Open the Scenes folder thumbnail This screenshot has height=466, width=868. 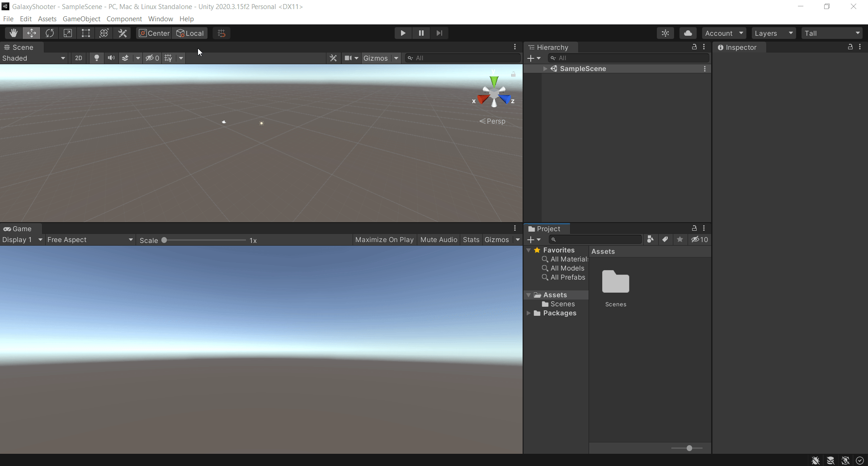coord(616,281)
